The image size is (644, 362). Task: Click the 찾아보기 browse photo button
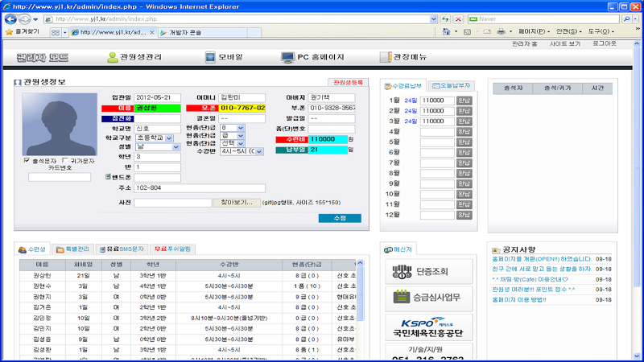coord(237,203)
